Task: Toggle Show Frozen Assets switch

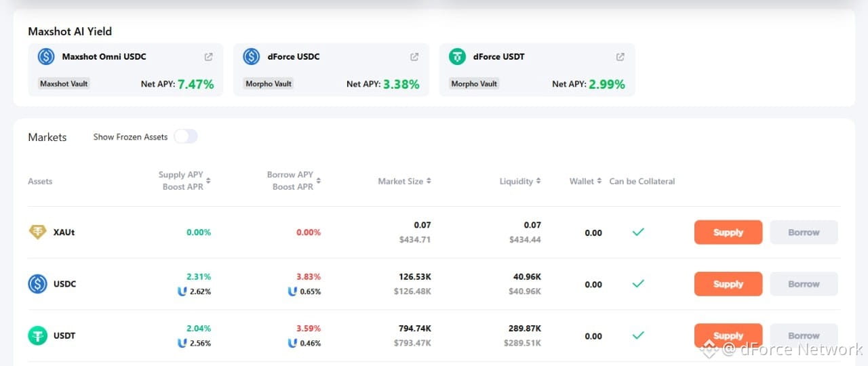Action: 186,136
